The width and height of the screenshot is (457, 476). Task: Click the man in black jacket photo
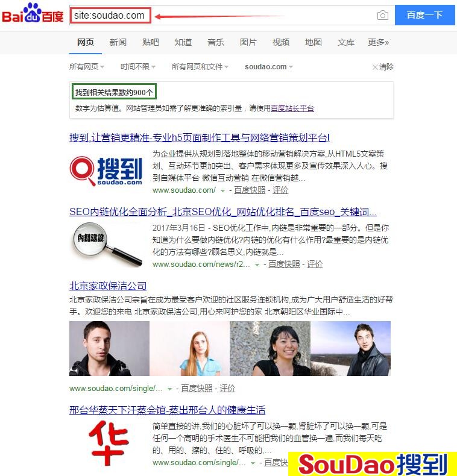point(109,348)
